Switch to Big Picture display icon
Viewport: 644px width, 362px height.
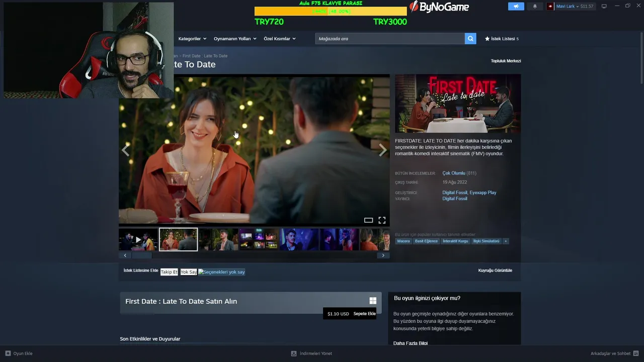pyautogui.click(x=604, y=7)
